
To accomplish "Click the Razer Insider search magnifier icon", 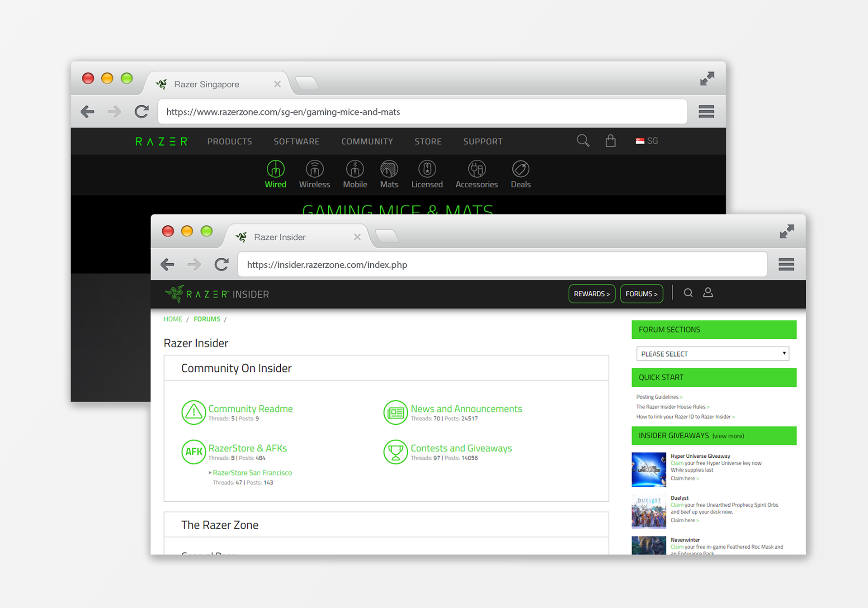I will (688, 293).
